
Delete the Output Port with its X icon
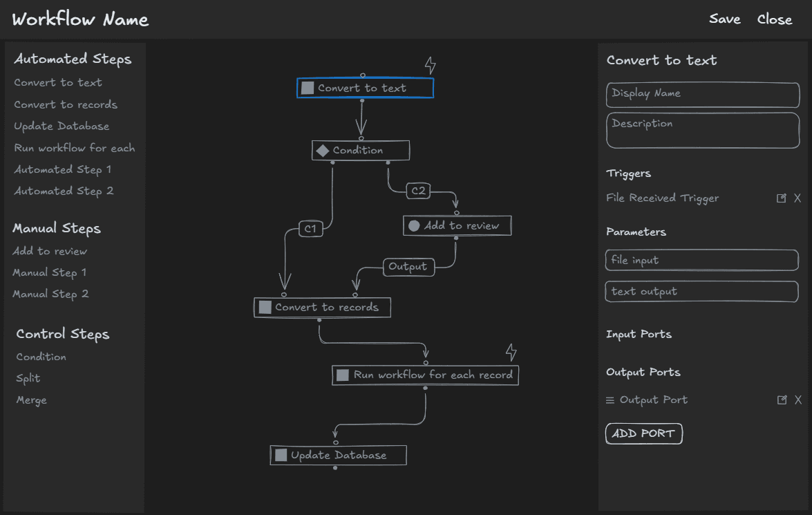click(x=797, y=400)
